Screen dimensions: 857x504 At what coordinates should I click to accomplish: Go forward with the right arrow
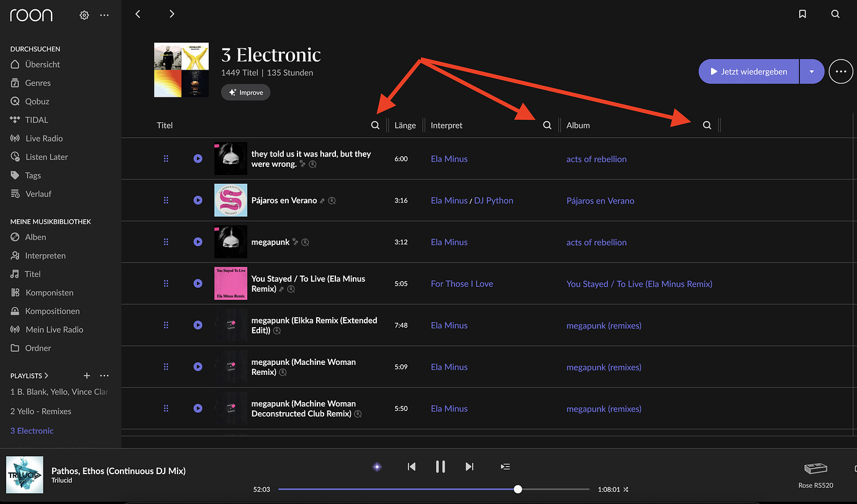171,14
